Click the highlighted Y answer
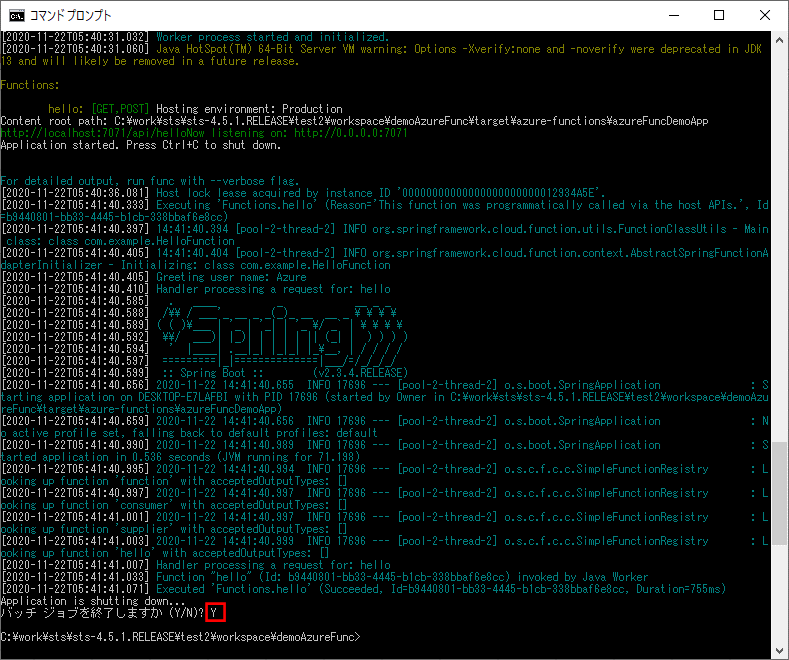 215,613
